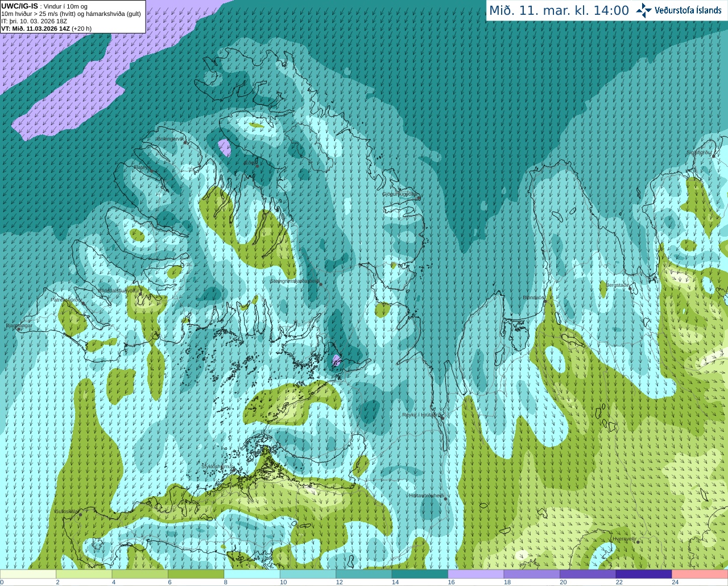Click the Bergstaðir station label
Image resolution: width=728 pixels, height=586 pixels.
(x=618, y=285)
